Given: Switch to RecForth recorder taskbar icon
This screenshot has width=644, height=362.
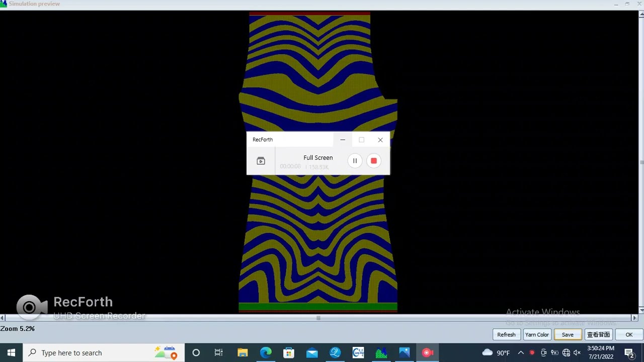Looking at the screenshot, I should click(428, 353).
